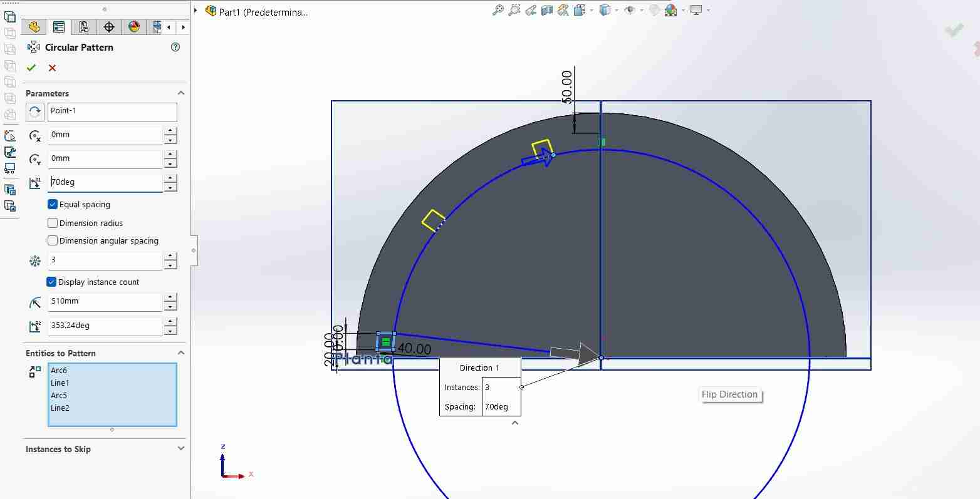Click the Reverse Direction button beside Point-1
Image resolution: width=980 pixels, height=499 pixels.
(x=35, y=111)
